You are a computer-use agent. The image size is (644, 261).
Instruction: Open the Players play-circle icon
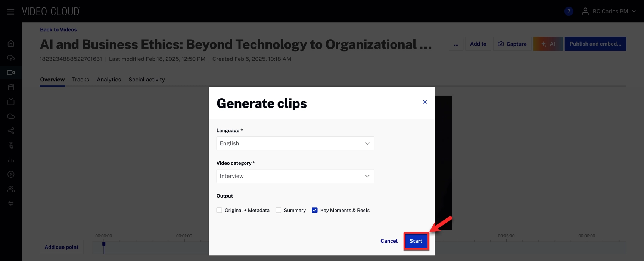point(11,174)
